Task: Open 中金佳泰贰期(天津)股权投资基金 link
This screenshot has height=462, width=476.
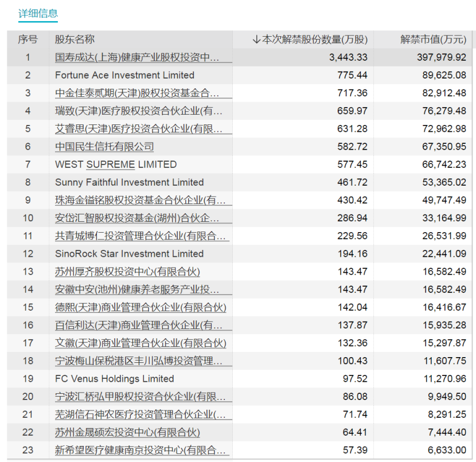Action: click(137, 93)
